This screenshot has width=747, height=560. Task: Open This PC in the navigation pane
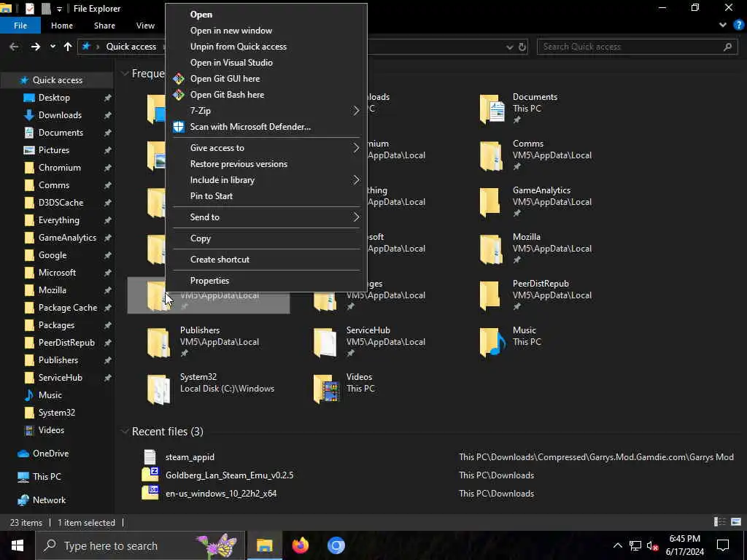point(47,477)
